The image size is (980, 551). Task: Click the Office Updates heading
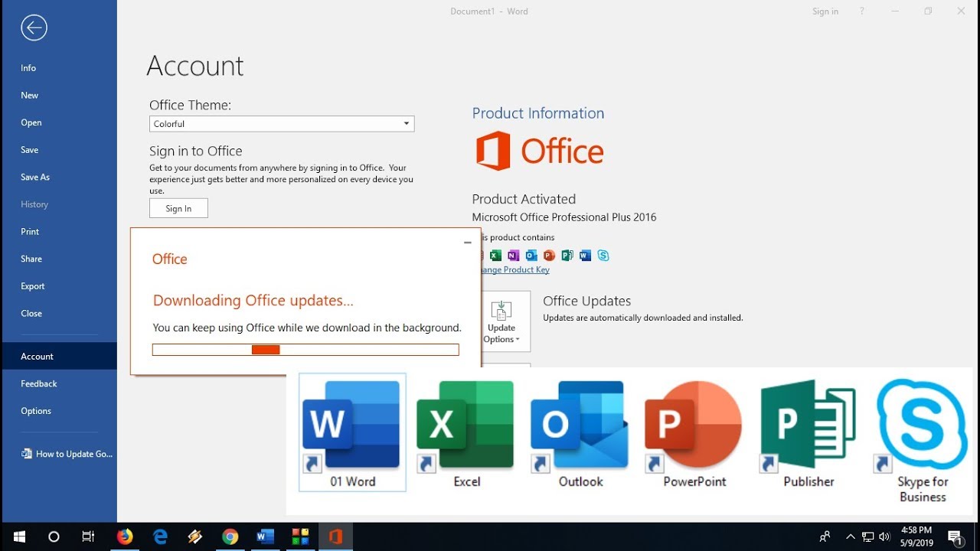[586, 301]
